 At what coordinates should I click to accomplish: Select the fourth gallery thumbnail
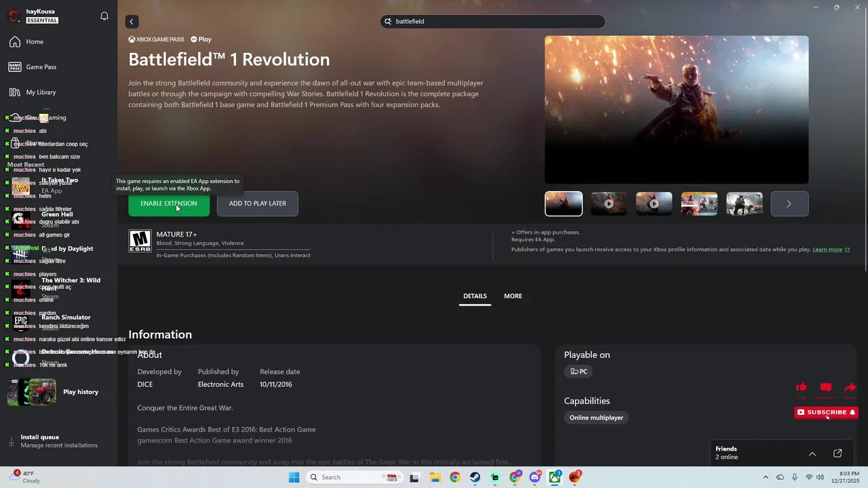coord(699,203)
